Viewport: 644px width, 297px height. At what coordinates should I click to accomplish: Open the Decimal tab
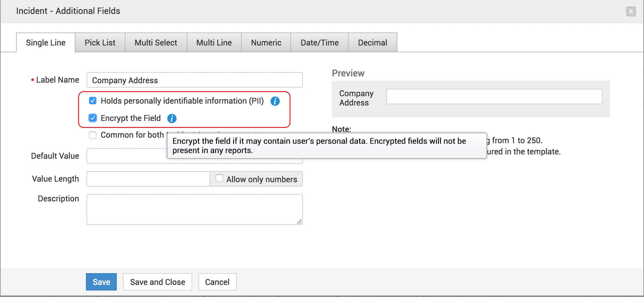[x=372, y=43]
